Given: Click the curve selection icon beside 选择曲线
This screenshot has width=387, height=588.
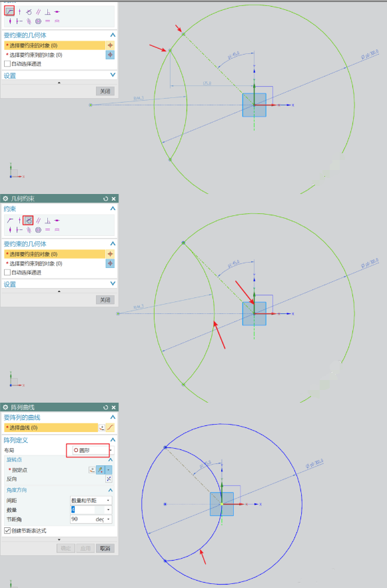Looking at the screenshot, I should point(110,427).
